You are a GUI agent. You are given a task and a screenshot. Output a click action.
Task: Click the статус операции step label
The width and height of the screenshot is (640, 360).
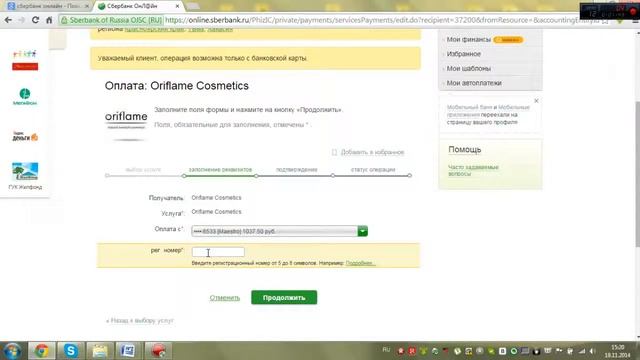[x=373, y=169]
